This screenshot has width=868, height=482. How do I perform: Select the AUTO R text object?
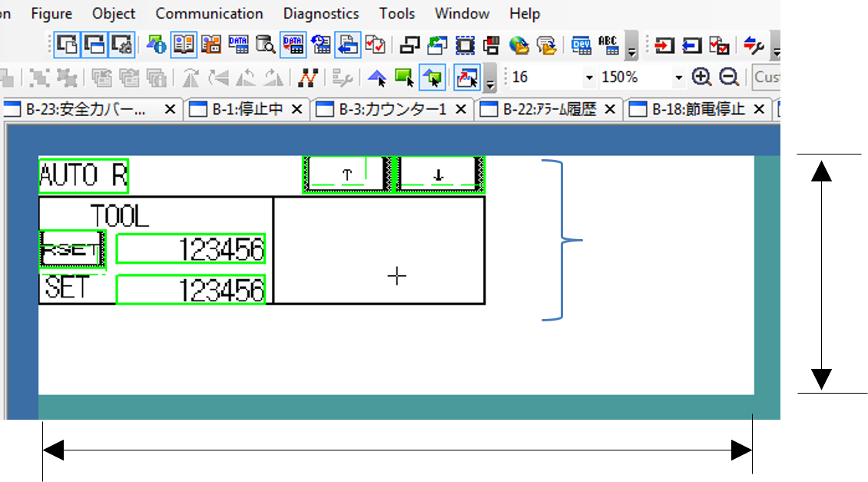click(x=84, y=175)
